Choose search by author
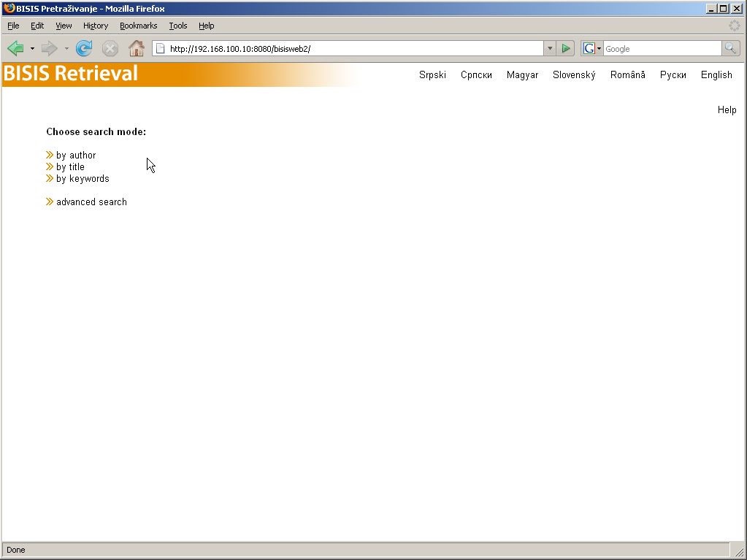Image resolution: width=747 pixels, height=560 pixels. pos(76,156)
